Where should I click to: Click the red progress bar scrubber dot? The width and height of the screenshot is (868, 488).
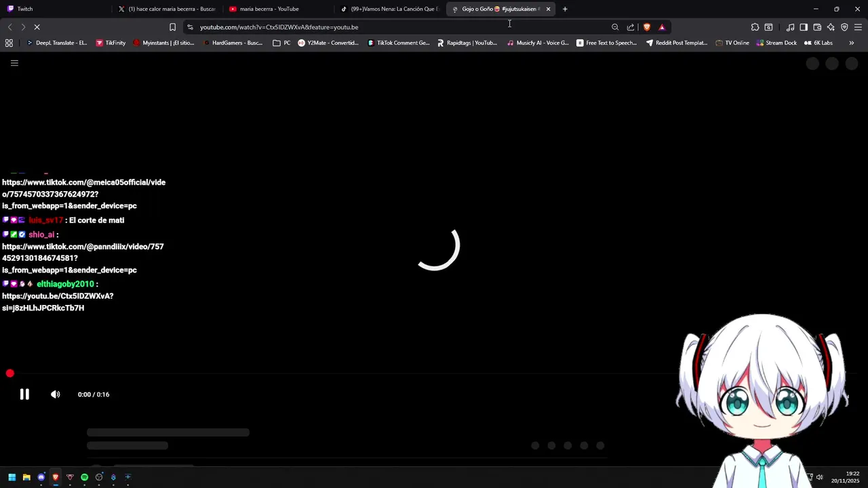click(x=10, y=373)
